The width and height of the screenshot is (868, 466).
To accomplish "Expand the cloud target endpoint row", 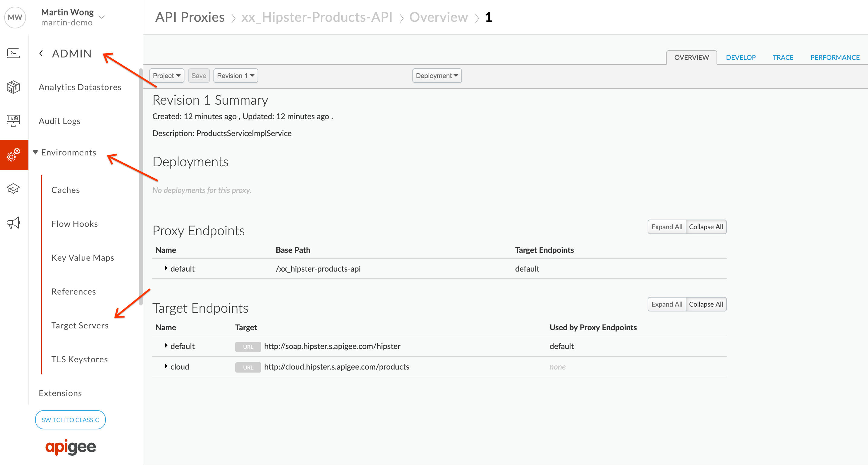I will pyautogui.click(x=166, y=366).
